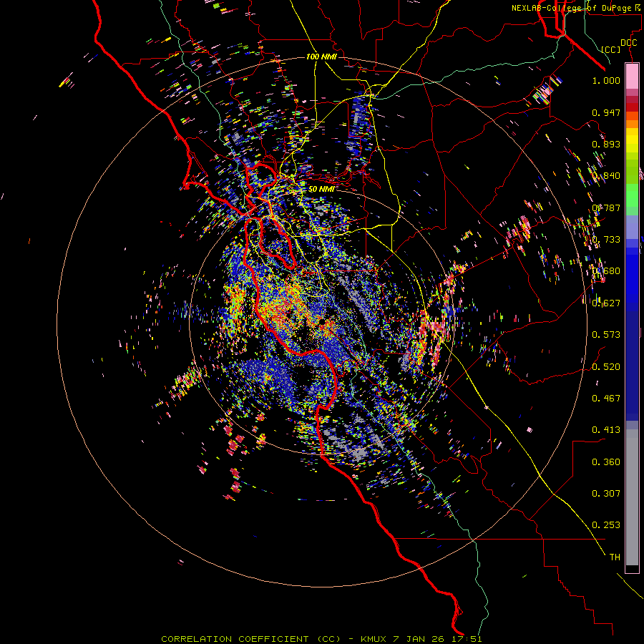The image size is (644, 644).
Task: Click the 0.360 scale value
Action: pos(606,462)
